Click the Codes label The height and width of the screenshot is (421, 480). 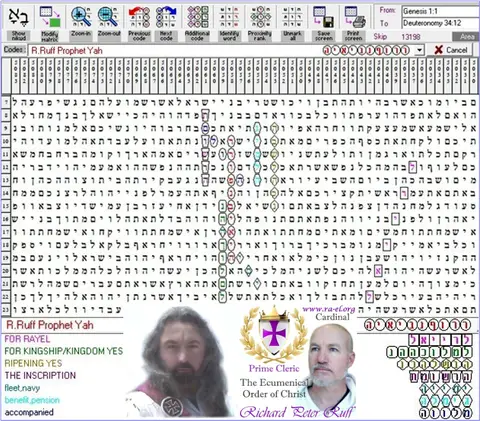pyautogui.click(x=14, y=50)
